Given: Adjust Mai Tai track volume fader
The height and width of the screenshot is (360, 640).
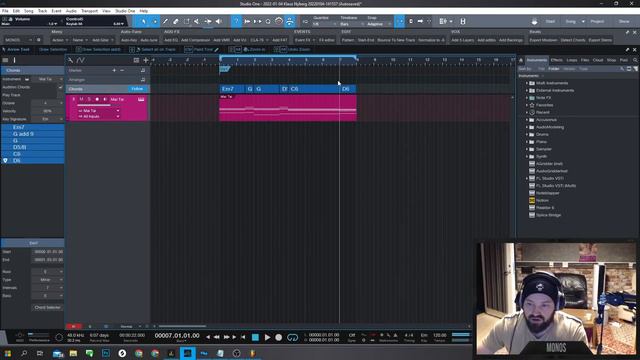Looking at the screenshot, I should point(94,105).
